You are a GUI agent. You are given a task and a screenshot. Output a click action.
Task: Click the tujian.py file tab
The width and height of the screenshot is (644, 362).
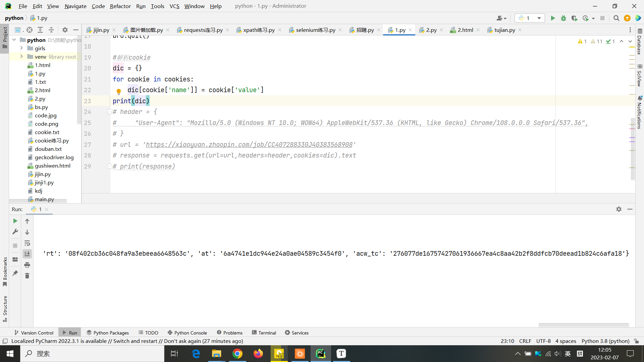[504, 29]
